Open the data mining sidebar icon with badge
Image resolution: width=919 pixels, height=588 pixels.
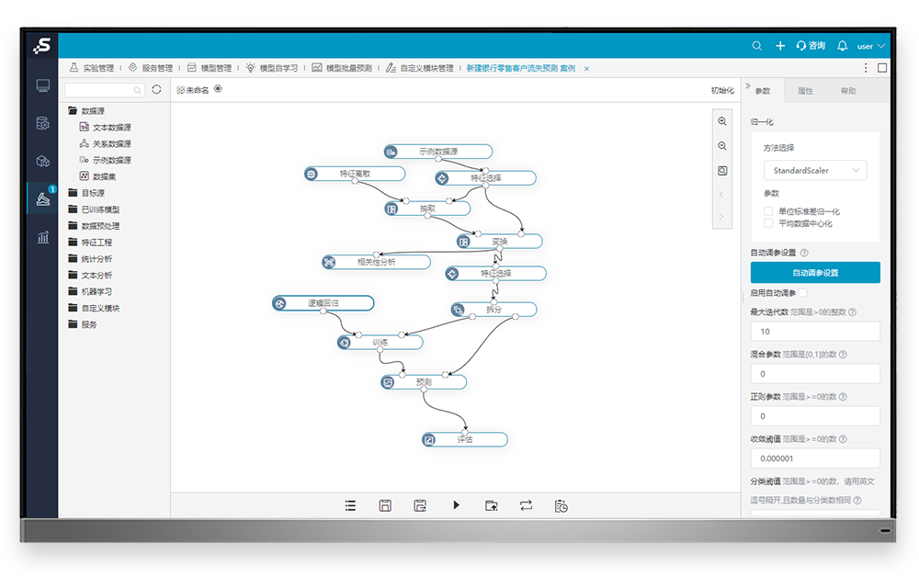pyautogui.click(x=42, y=198)
